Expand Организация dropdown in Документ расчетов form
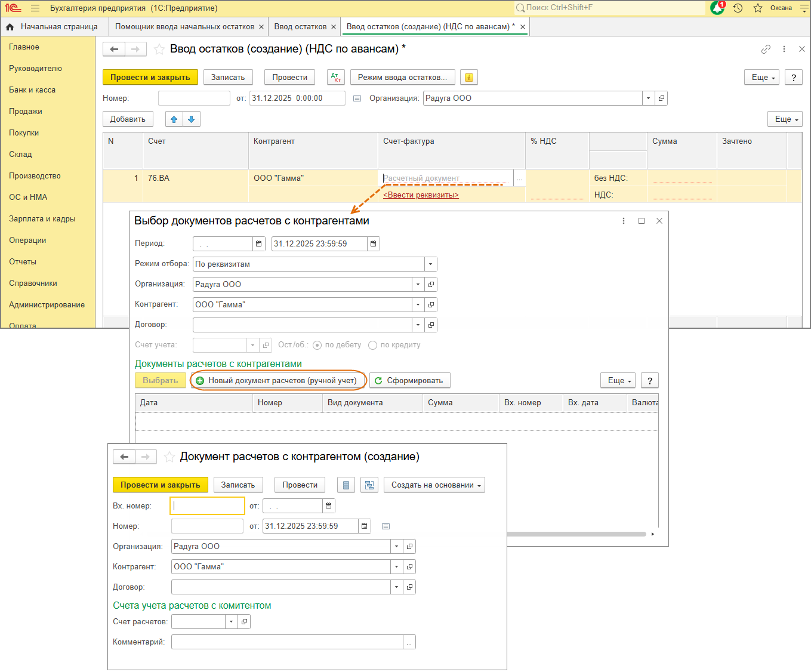This screenshot has width=811, height=672. pos(397,547)
